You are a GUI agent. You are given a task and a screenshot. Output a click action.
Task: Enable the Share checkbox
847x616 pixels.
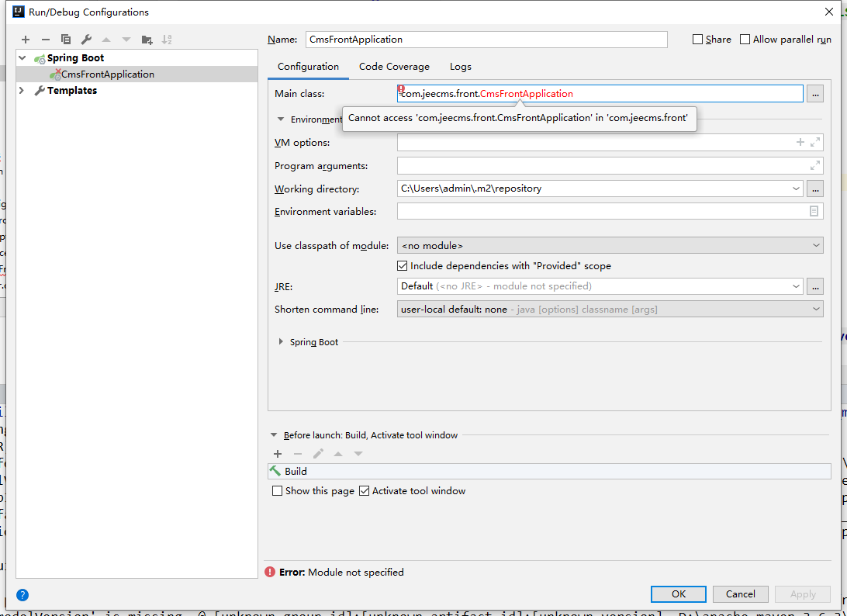(x=697, y=40)
